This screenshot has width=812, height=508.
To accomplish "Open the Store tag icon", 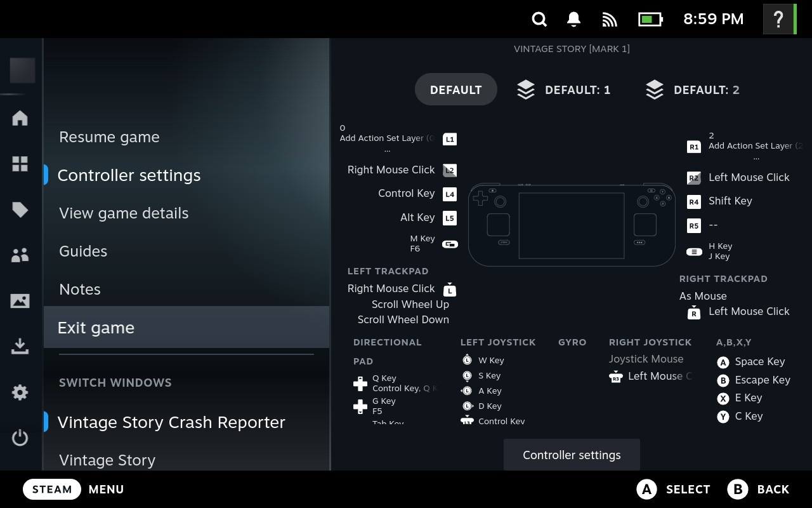I will click(x=20, y=210).
